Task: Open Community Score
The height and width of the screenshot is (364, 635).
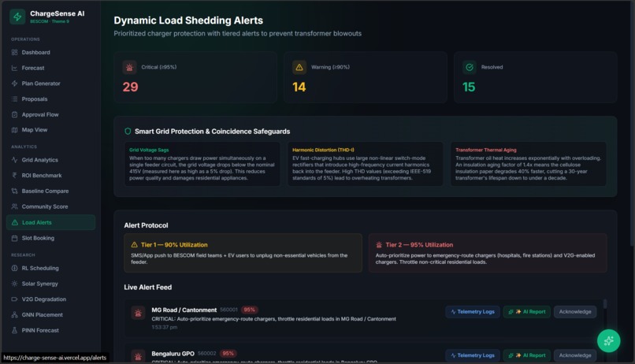Action: [50, 206]
